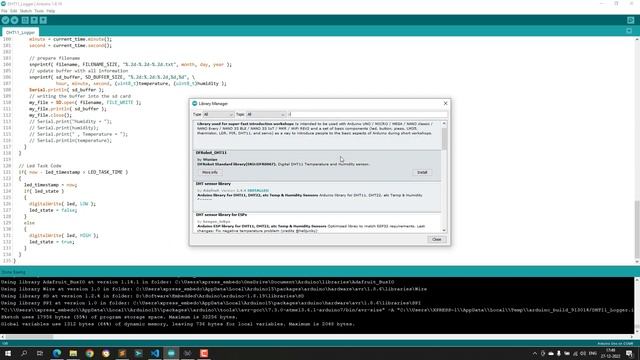Open Visual Studio Code from the taskbar
This screenshot has height=360, width=640.
[155, 353]
